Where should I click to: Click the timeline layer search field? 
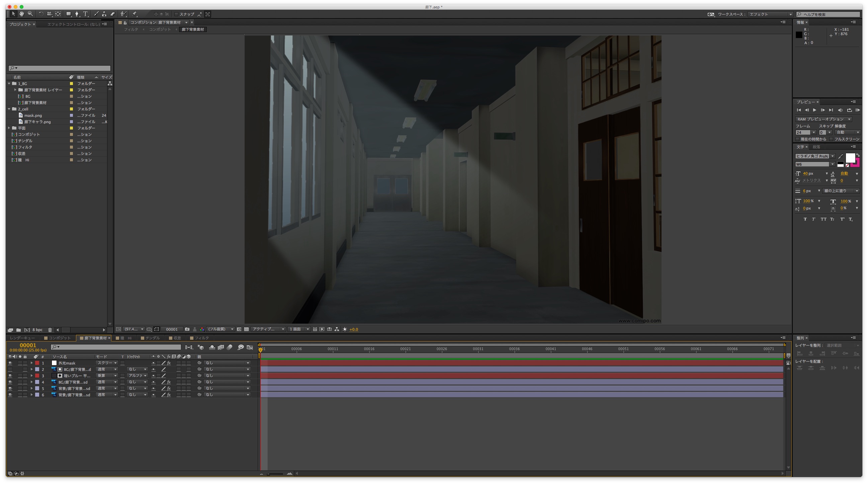pyautogui.click(x=115, y=347)
